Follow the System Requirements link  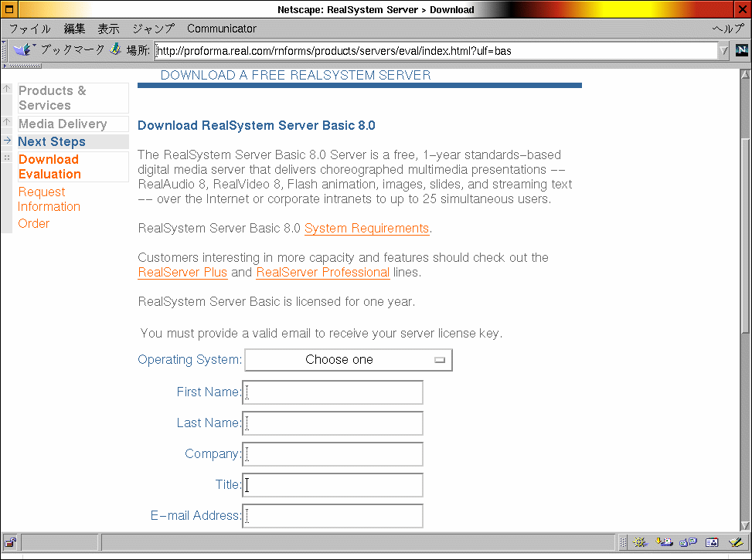pos(366,228)
